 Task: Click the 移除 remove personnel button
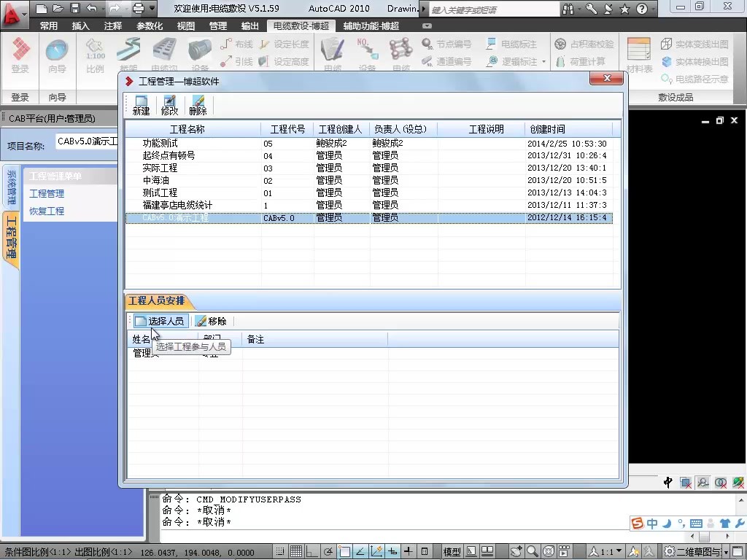pyautogui.click(x=211, y=321)
